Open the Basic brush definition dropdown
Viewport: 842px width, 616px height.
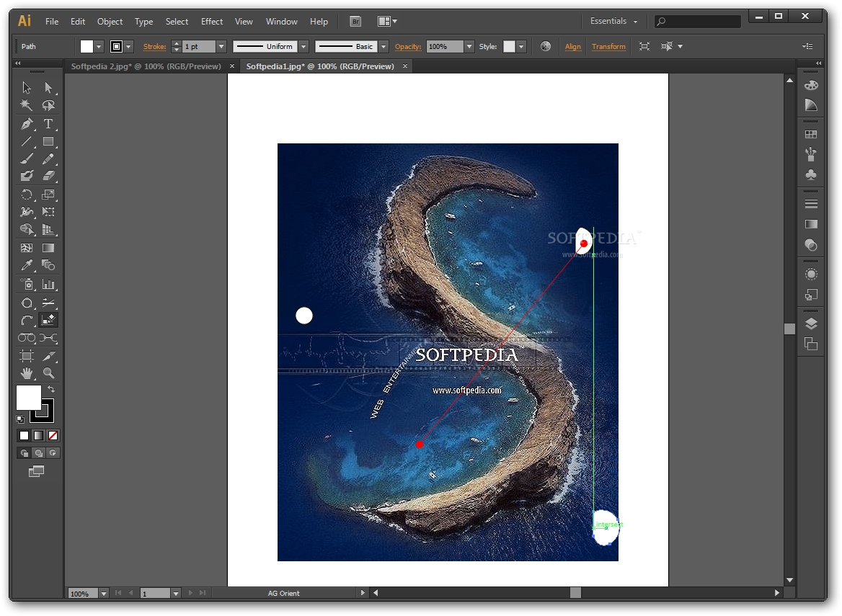tap(384, 47)
